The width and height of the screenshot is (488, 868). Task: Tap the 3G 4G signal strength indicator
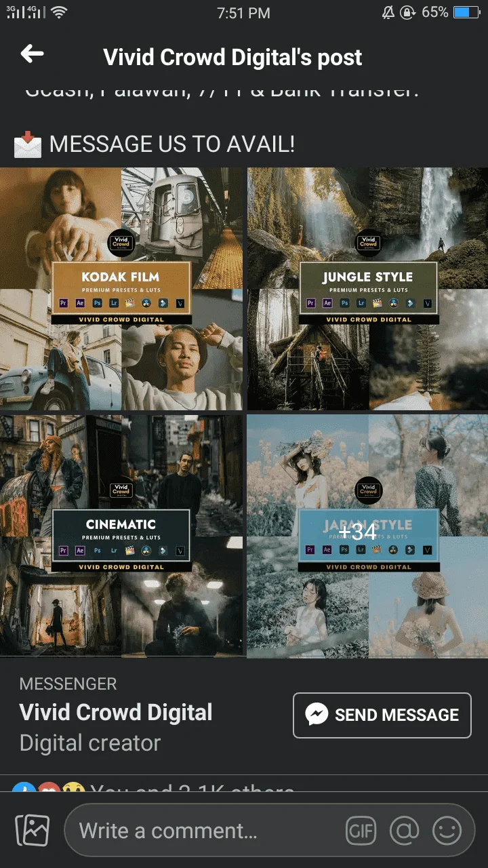(x=26, y=13)
